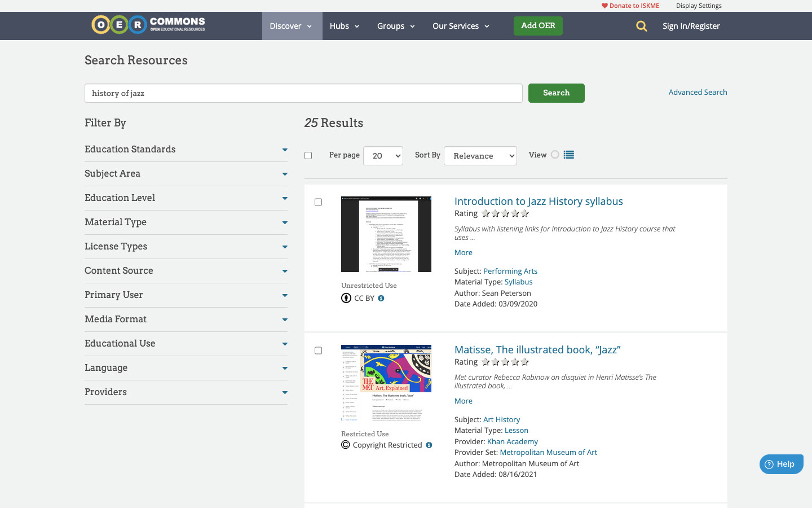Open the Discover menu
The image size is (812, 508).
(292, 26)
